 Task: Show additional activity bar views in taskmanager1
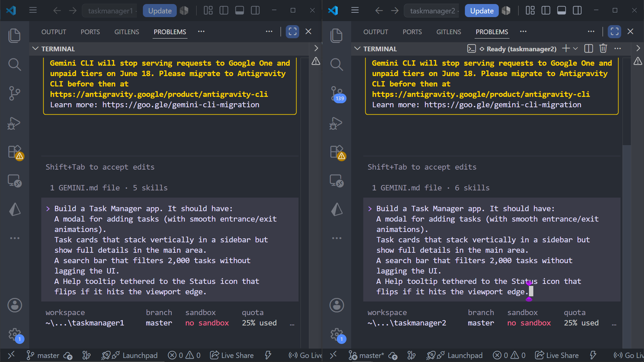[15, 238]
